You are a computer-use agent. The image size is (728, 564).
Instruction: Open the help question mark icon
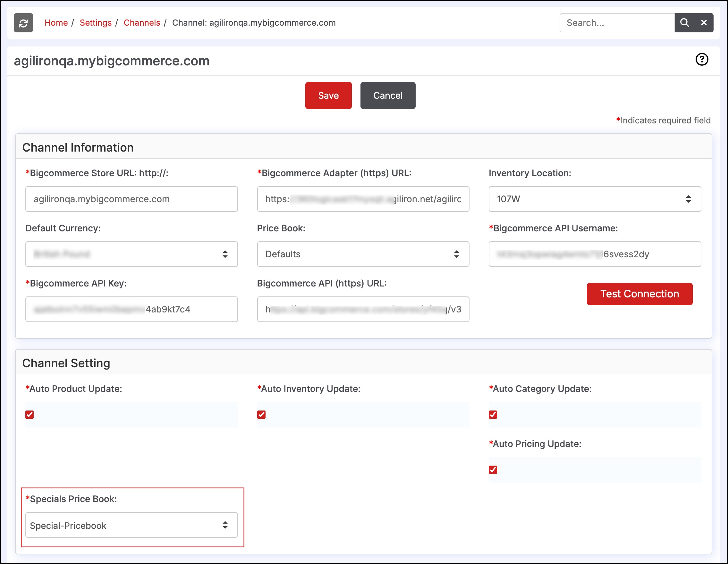[x=702, y=59]
